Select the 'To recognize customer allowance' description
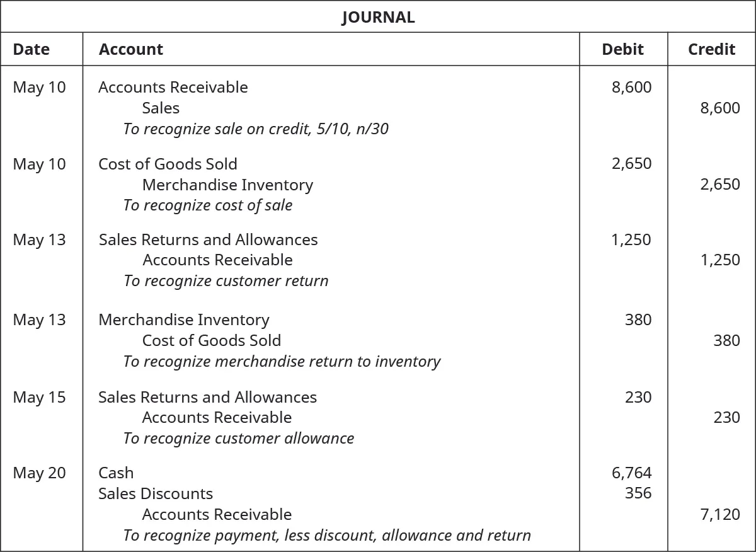The width and height of the screenshot is (756, 552). pos(239,438)
